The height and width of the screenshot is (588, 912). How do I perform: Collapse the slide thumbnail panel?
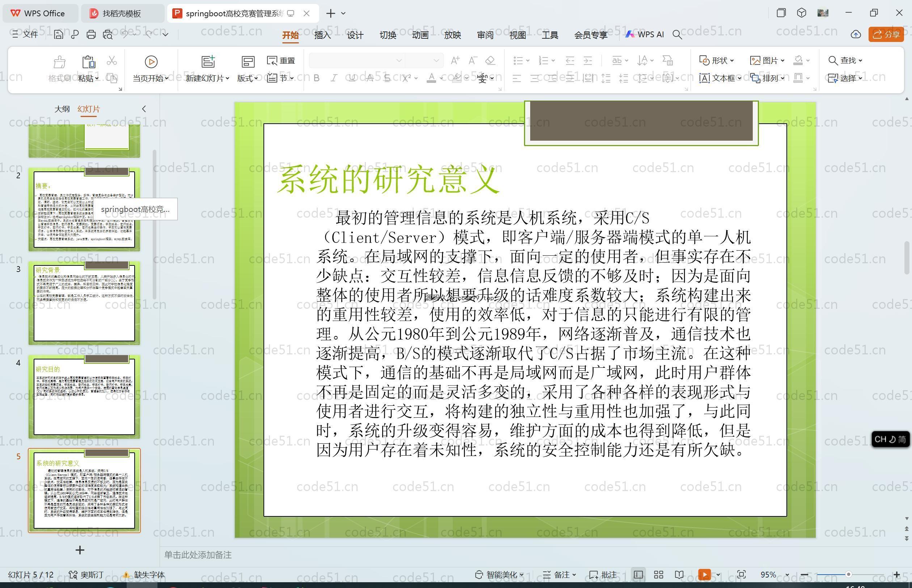pos(144,109)
